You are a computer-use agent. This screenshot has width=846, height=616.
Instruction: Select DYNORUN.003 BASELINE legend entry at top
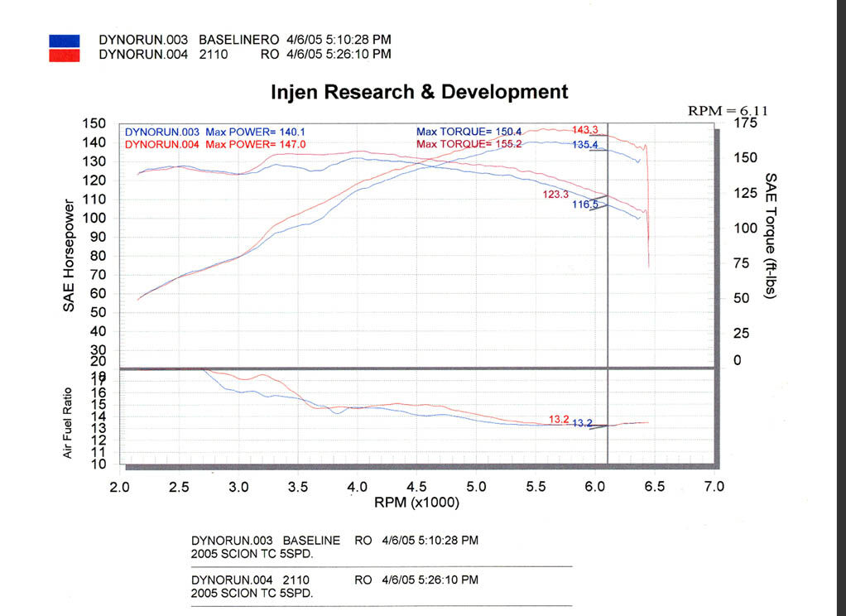pyautogui.click(x=245, y=40)
